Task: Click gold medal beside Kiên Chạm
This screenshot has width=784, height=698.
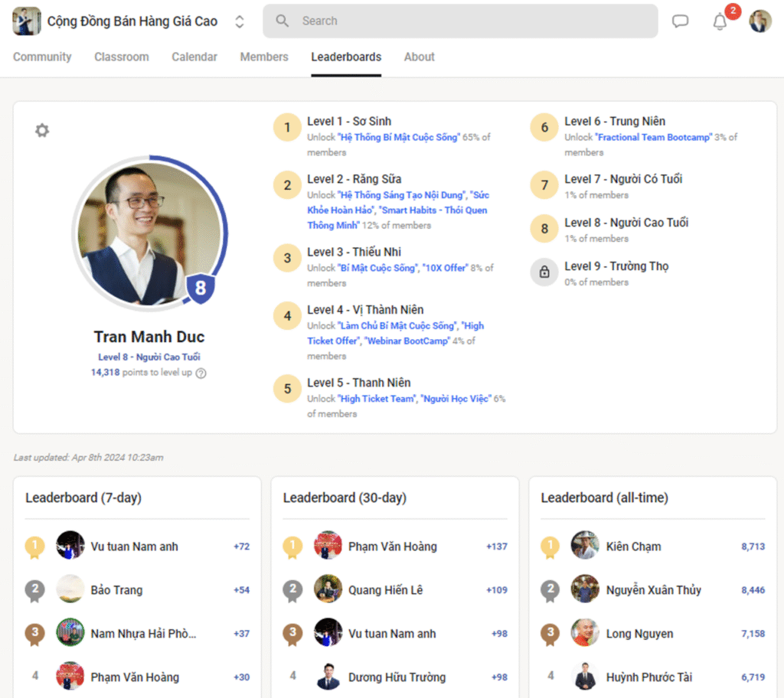Action: coord(550,547)
